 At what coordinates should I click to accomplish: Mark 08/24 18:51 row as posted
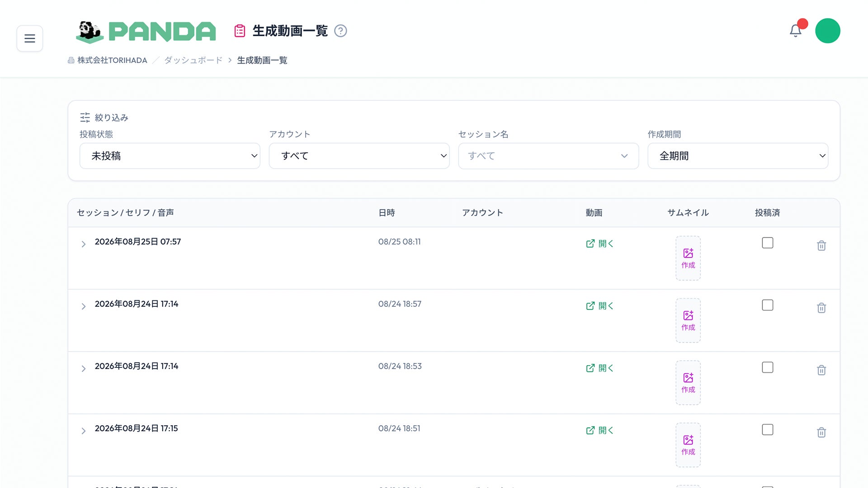pos(768,430)
